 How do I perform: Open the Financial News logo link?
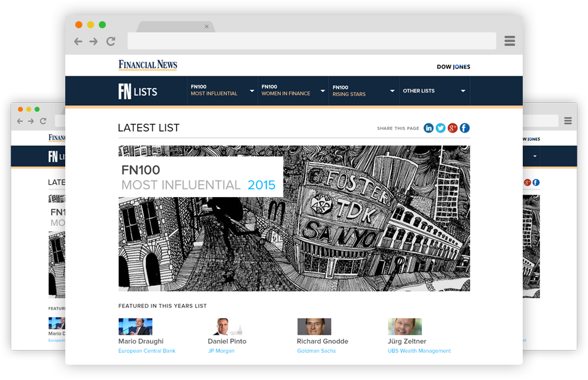click(x=148, y=65)
